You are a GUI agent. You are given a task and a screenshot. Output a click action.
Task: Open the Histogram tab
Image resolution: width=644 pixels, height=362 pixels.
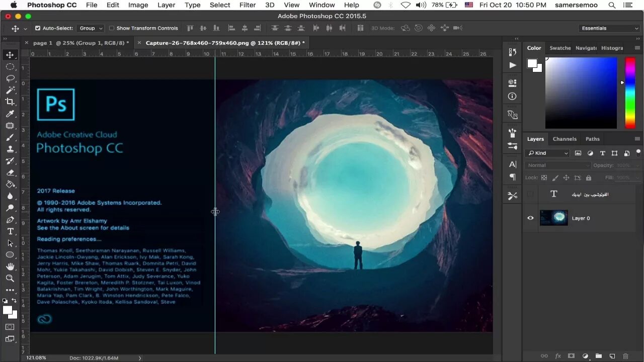[x=612, y=48]
